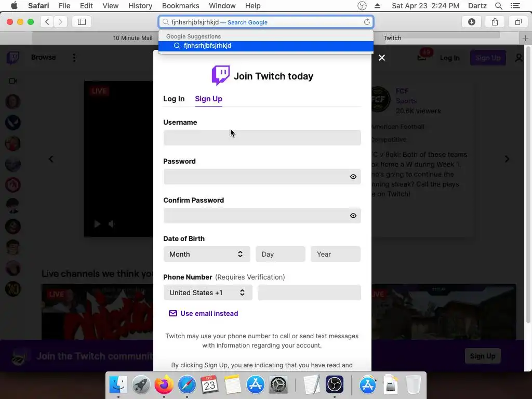Screen dimensions: 532x399
Task: Click Log In button in Twitch header
Action: coord(449,58)
